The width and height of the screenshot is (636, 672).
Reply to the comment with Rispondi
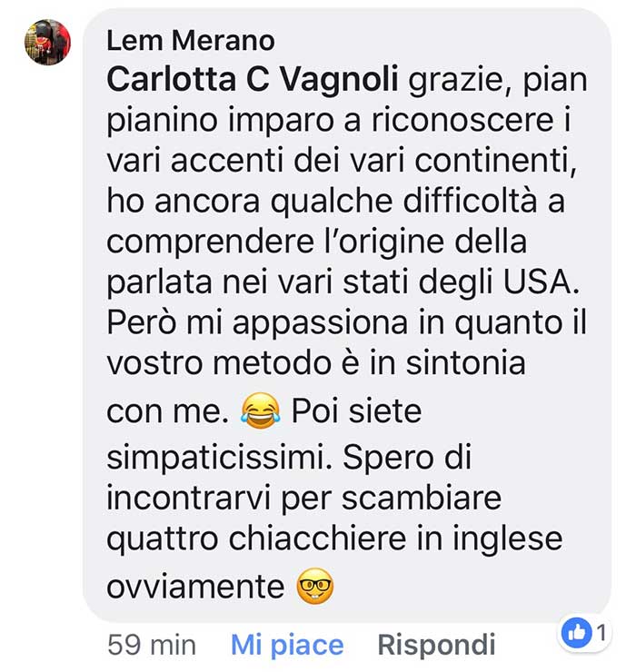(x=436, y=644)
